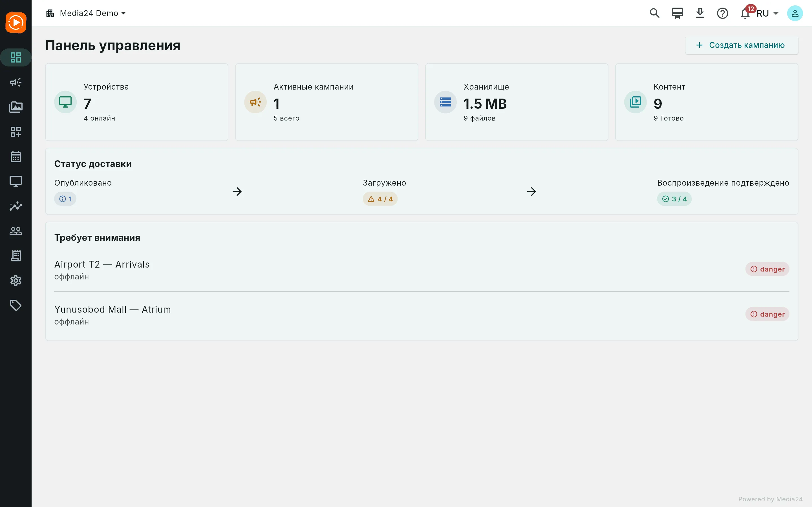Viewport: 812px width, 507px height.
Task: Open the widgets add icon in sidebar
Action: 16,132
